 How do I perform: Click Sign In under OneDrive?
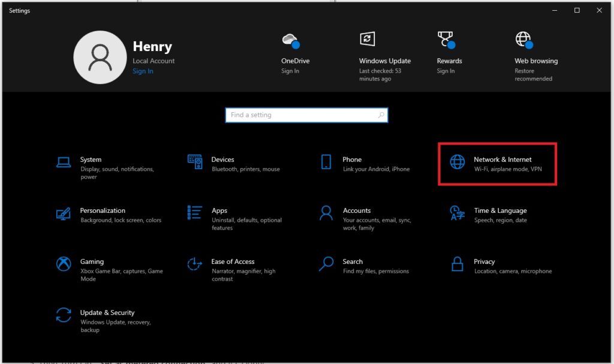[x=290, y=71]
